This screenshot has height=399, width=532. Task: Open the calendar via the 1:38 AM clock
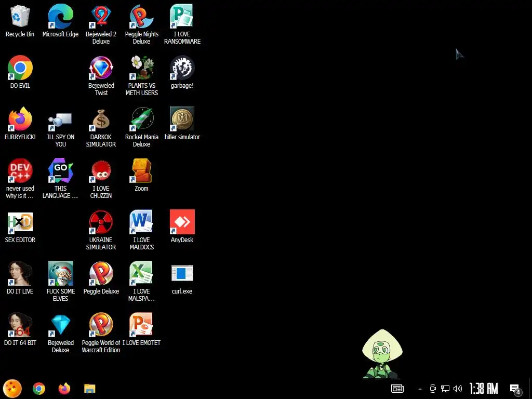coord(484,389)
